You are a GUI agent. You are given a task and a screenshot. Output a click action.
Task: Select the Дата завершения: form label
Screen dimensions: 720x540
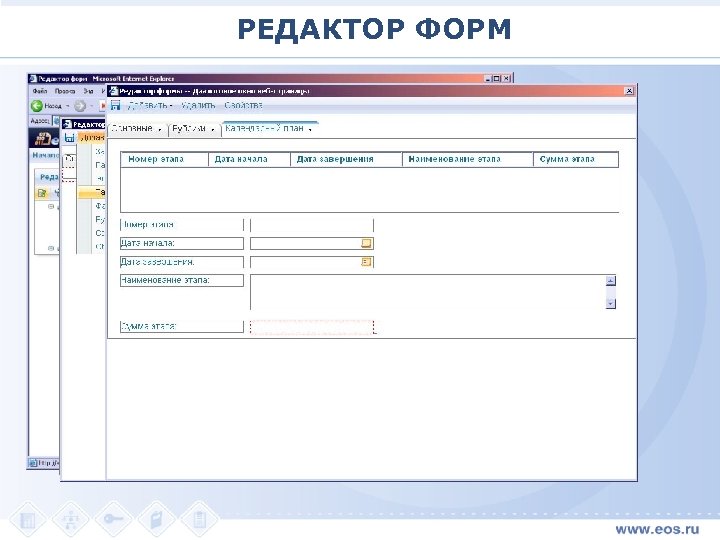tap(182, 262)
